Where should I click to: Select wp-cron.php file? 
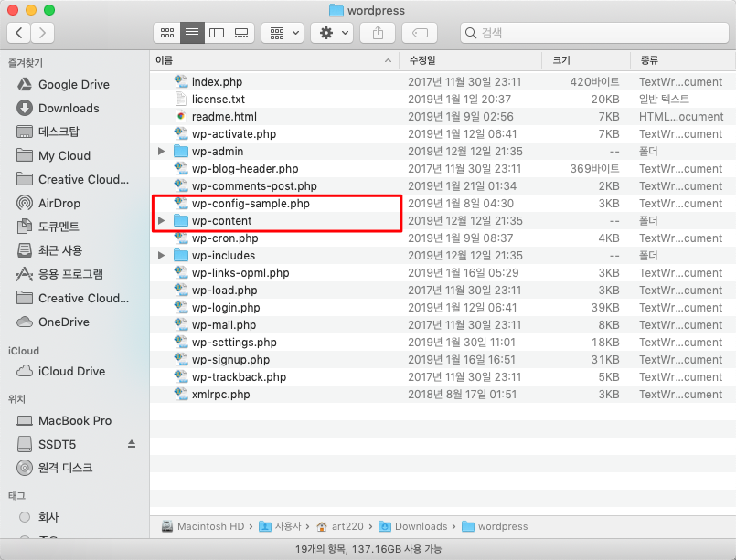225,238
